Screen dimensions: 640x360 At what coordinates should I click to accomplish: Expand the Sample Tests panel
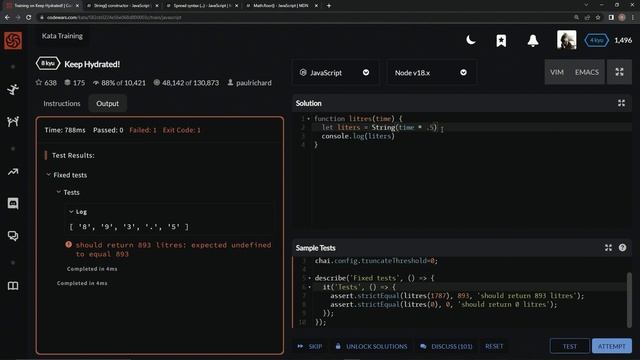(x=608, y=248)
